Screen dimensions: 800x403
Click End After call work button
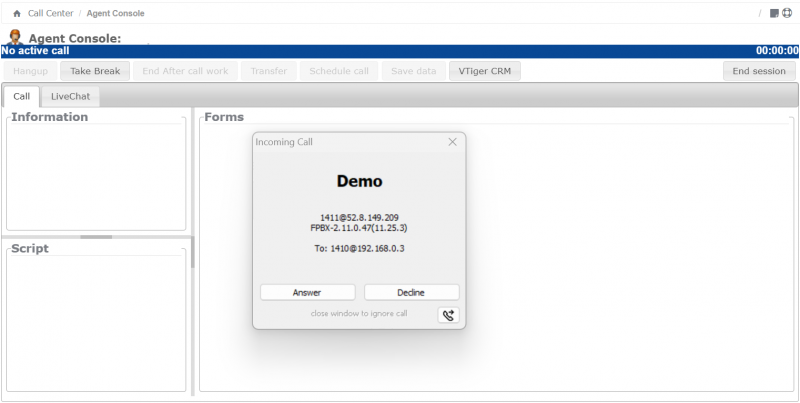point(185,72)
